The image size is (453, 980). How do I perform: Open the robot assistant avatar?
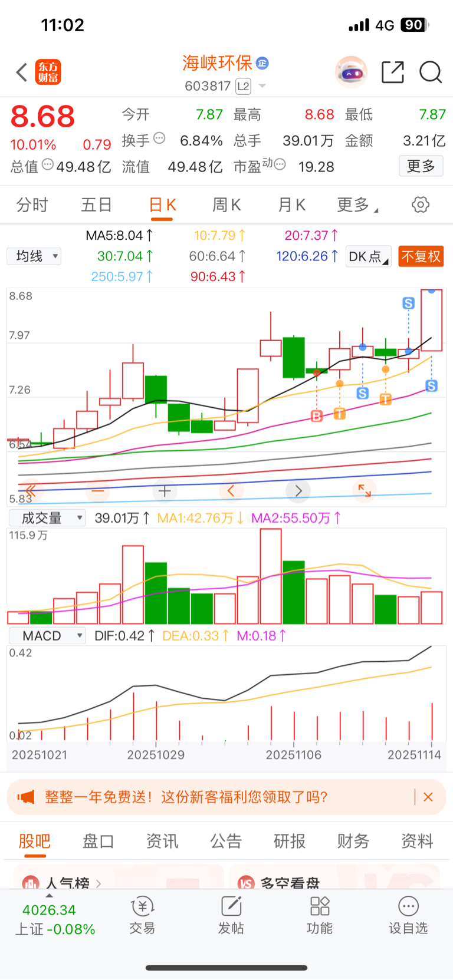[x=351, y=72]
